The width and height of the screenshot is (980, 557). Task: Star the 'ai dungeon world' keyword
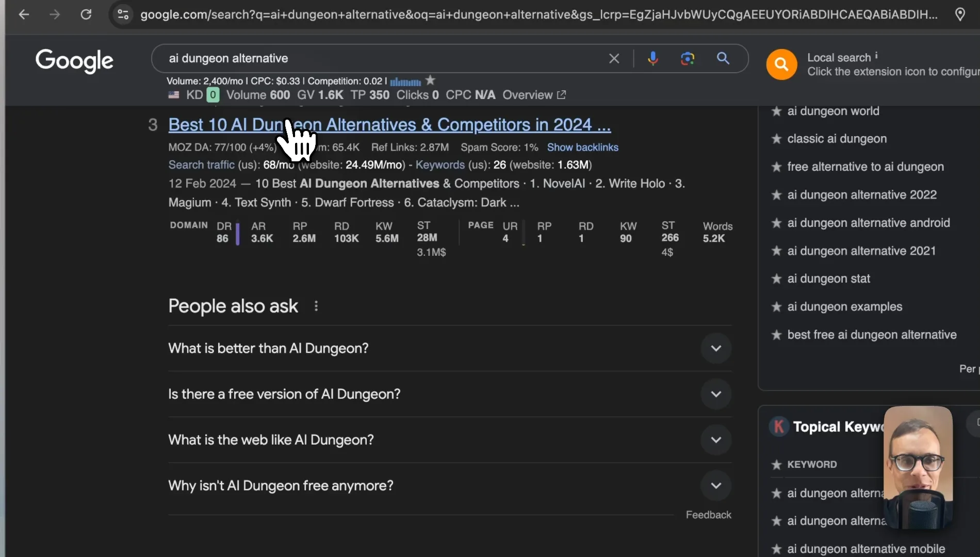(776, 111)
